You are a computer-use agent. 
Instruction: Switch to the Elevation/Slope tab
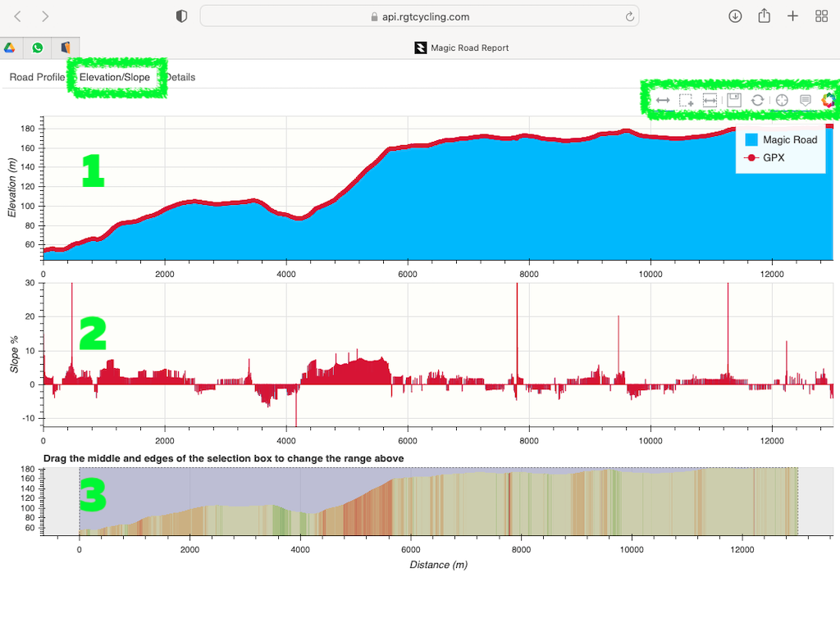[115, 77]
